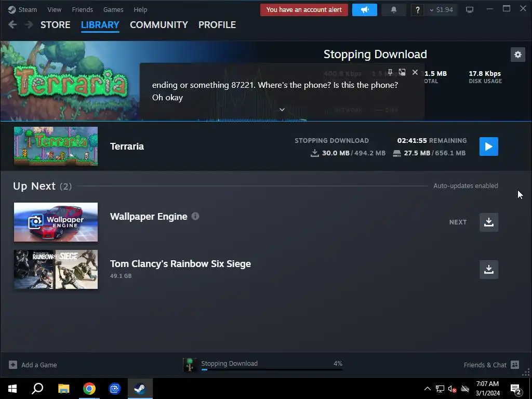Open Wallpaper Engine taskbar icon

[115, 389]
